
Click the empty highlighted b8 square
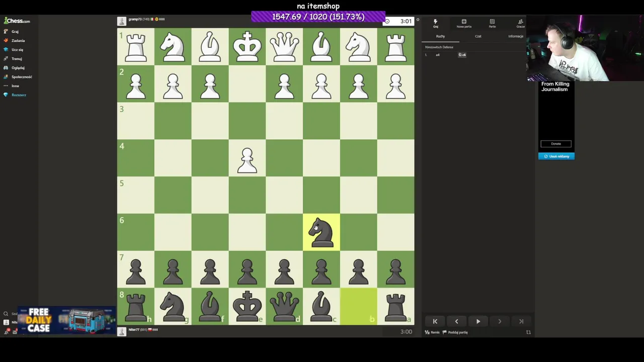(359, 306)
